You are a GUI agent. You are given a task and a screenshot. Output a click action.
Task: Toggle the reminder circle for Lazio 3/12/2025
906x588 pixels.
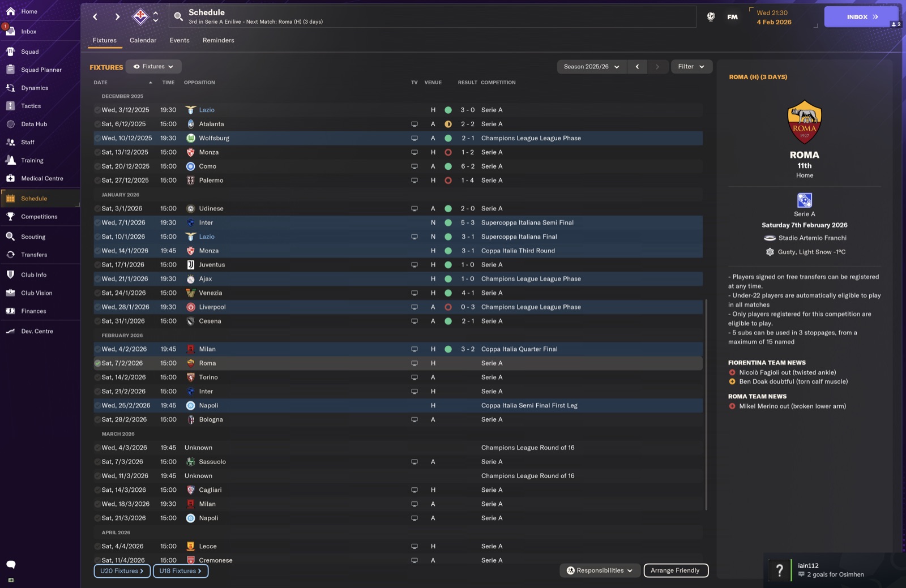click(x=97, y=110)
